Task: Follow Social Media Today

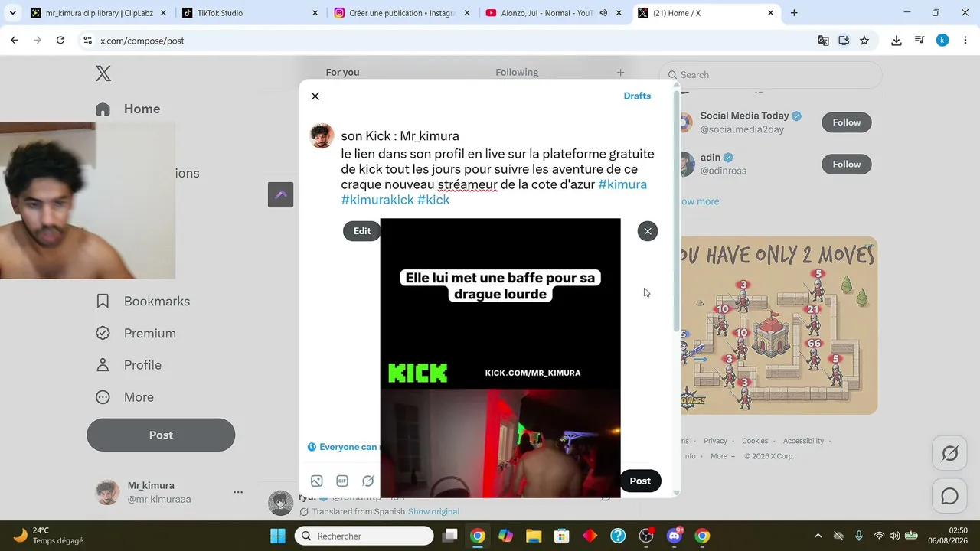Action: click(847, 122)
